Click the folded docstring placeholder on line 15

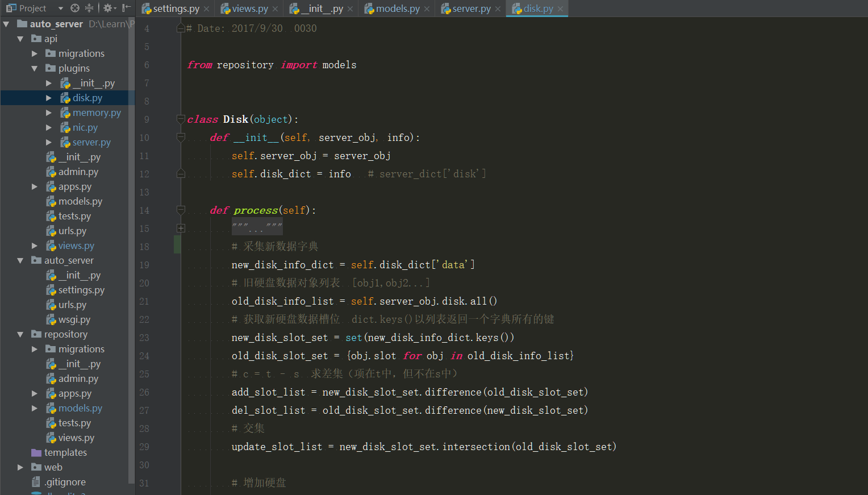click(x=257, y=228)
